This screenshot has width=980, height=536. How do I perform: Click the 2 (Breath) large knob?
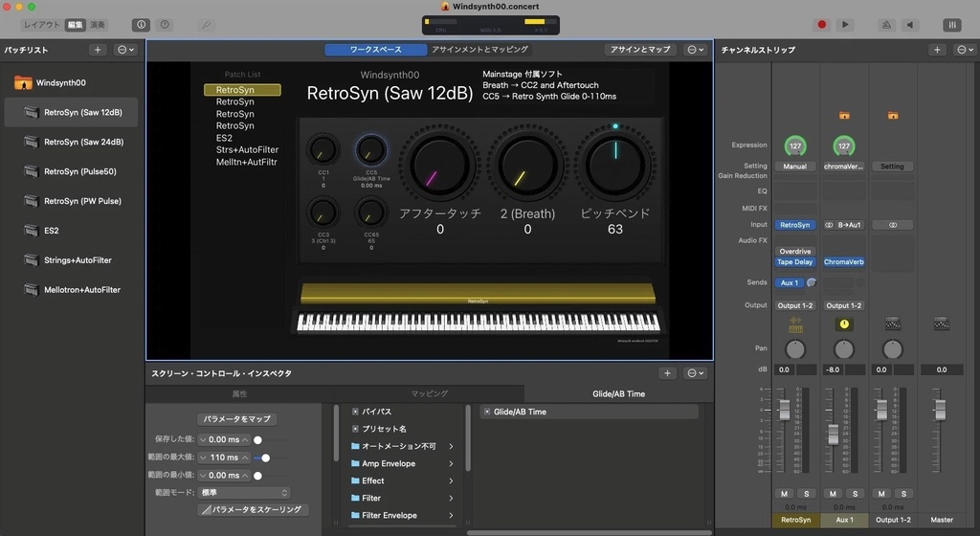point(527,166)
